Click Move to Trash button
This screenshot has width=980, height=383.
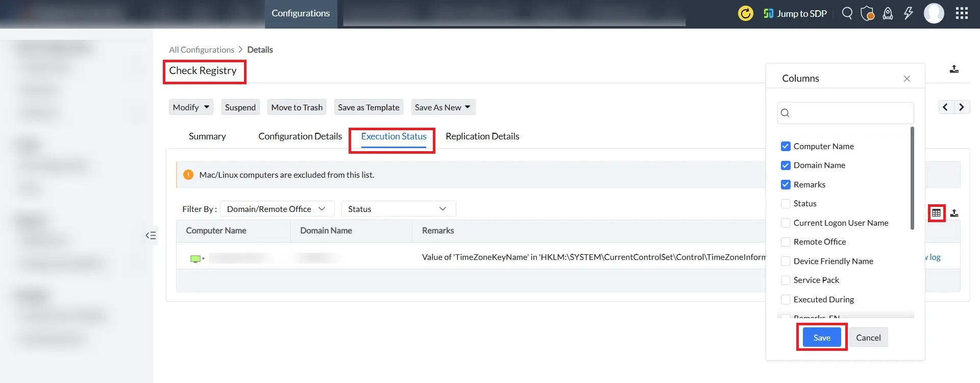click(x=297, y=107)
